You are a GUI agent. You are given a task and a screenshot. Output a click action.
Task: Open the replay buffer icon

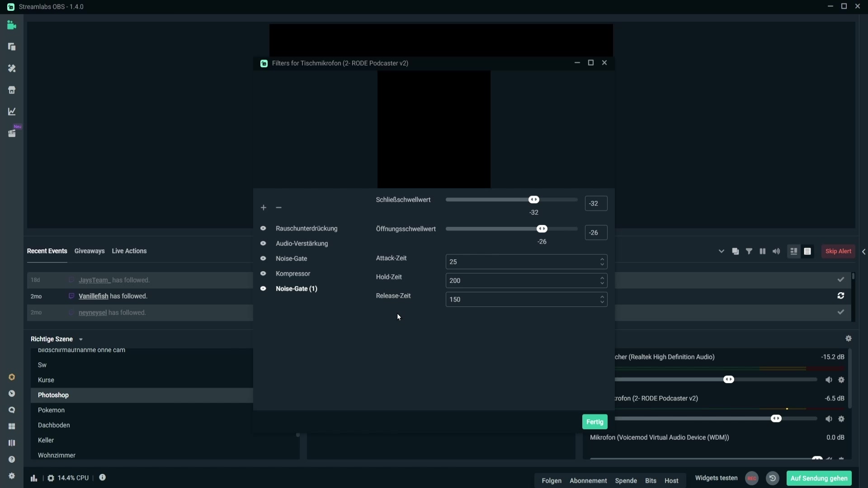coord(773,478)
